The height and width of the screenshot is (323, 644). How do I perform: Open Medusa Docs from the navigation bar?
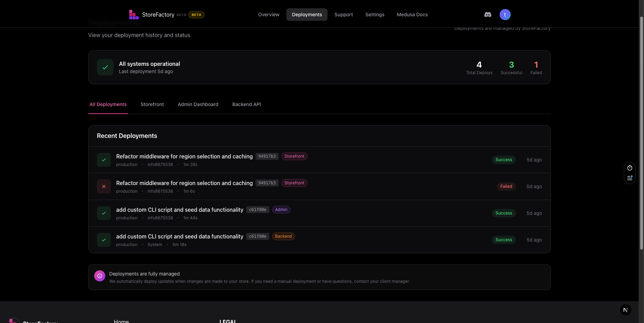coord(412,15)
